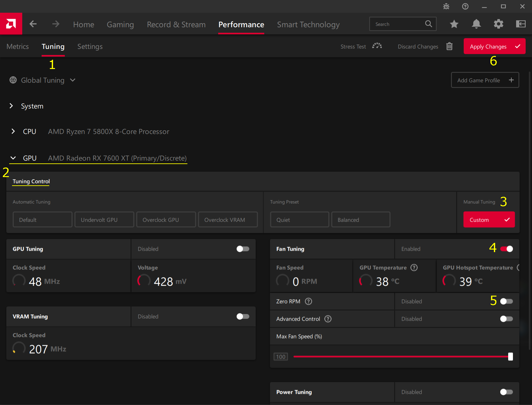Click the search magnifier icon
Image resolution: width=532 pixels, height=405 pixels.
click(x=428, y=24)
